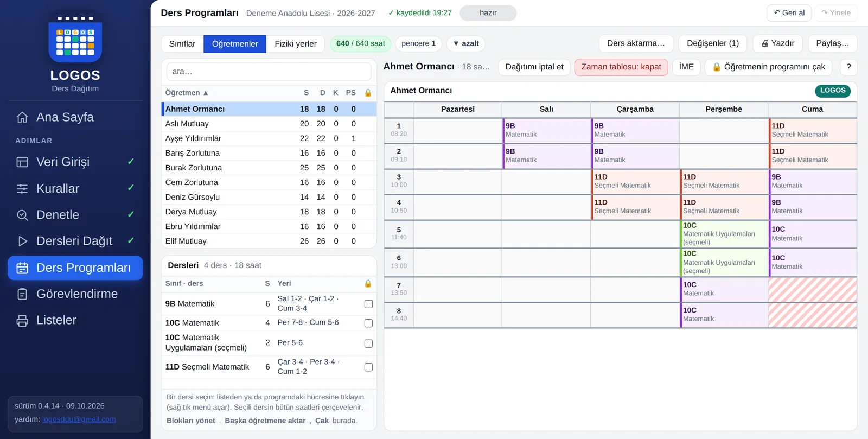This screenshot has width=868, height=439.
Task: Click Başka öğretmene aktar link
Action: 265,421
